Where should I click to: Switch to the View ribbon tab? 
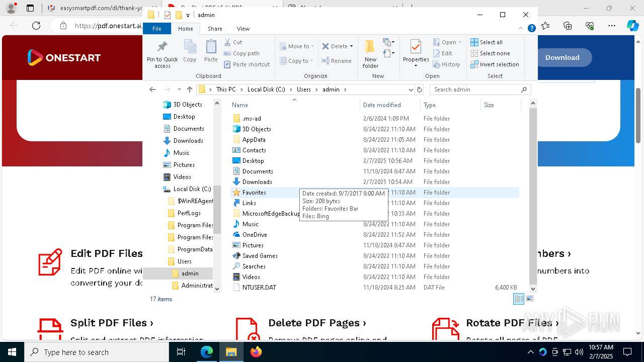(243, 29)
